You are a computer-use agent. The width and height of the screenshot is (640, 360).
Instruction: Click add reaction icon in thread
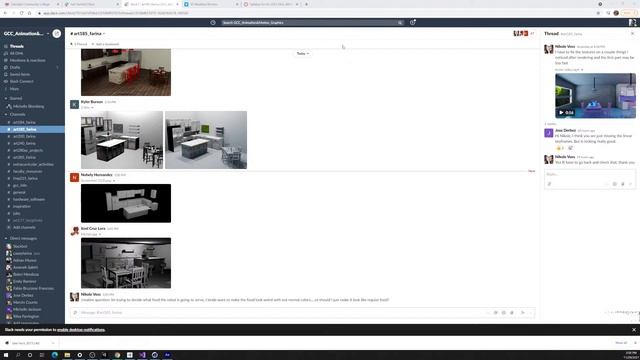570,148
